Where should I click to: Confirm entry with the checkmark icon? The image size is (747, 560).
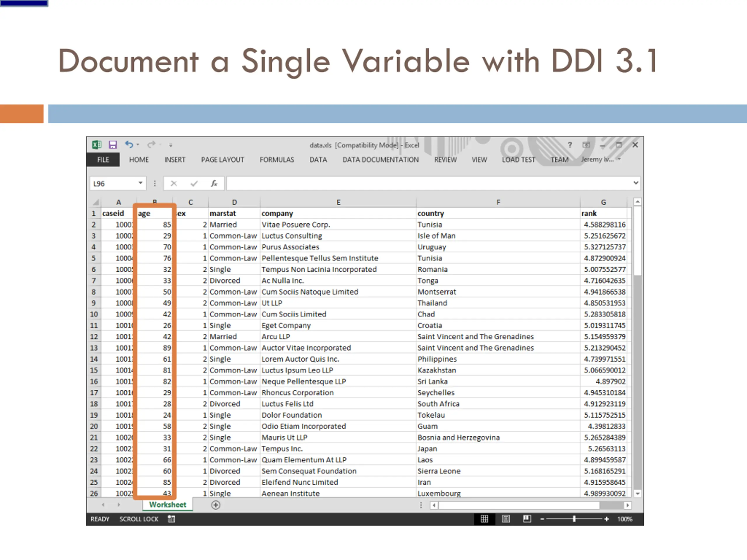coord(194,183)
